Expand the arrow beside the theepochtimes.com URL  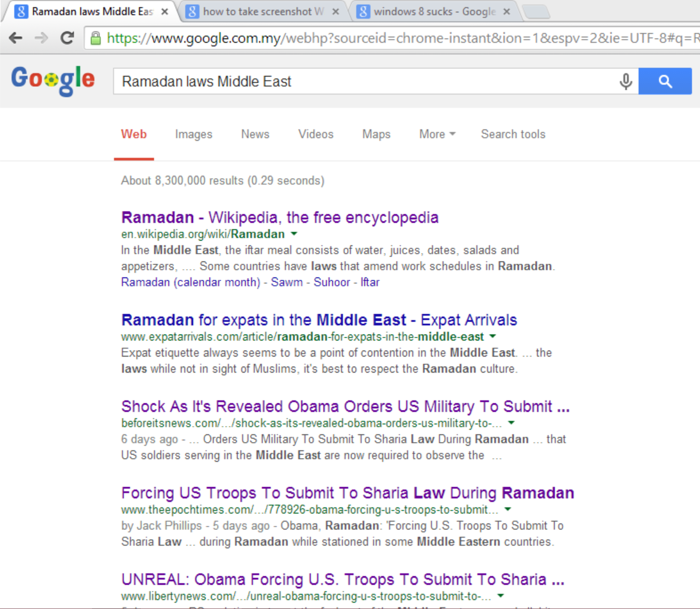click(x=508, y=509)
